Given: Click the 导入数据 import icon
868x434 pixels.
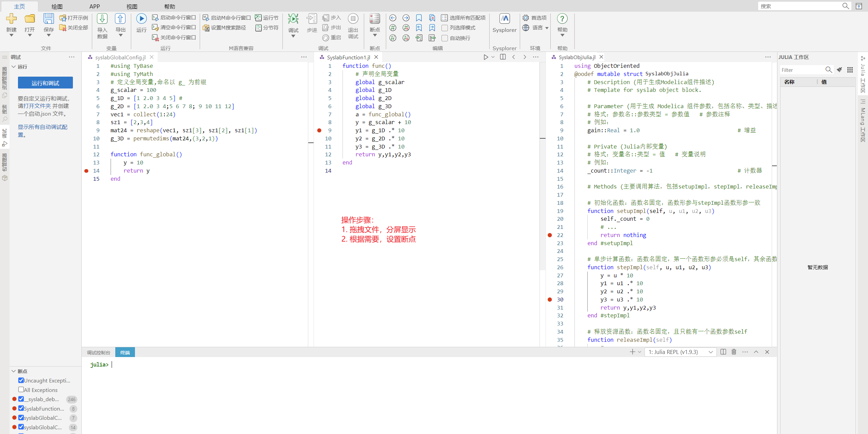Looking at the screenshot, I should tap(102, 19).
